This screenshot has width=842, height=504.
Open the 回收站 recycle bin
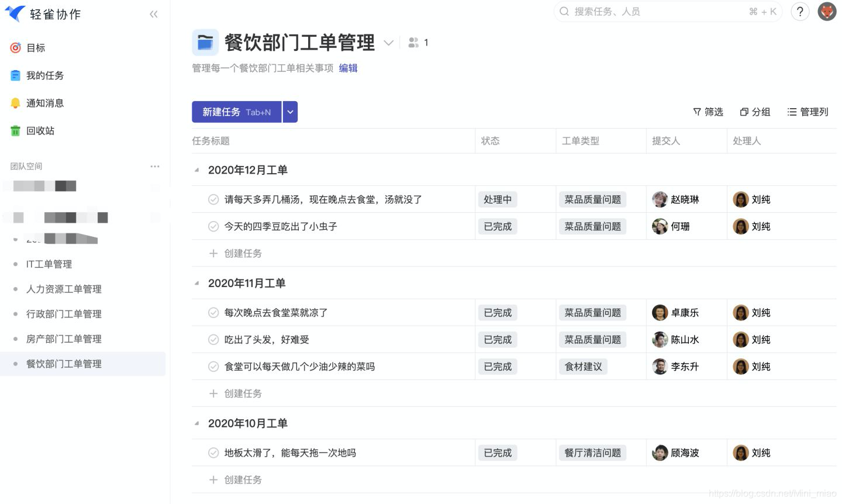[x=40, y=130]
